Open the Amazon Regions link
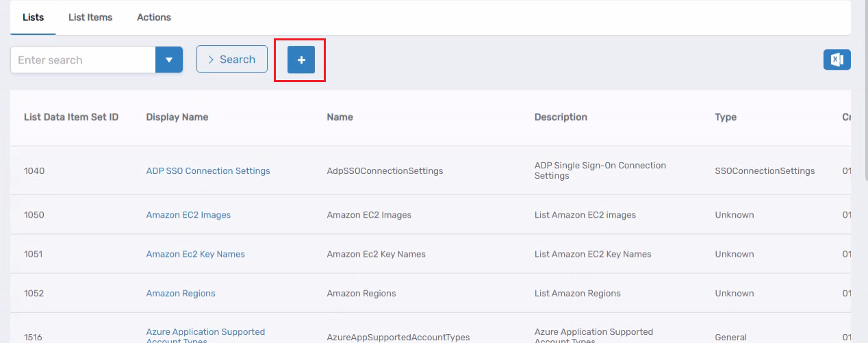The image size is (868, 343). (x=181, y=293)
